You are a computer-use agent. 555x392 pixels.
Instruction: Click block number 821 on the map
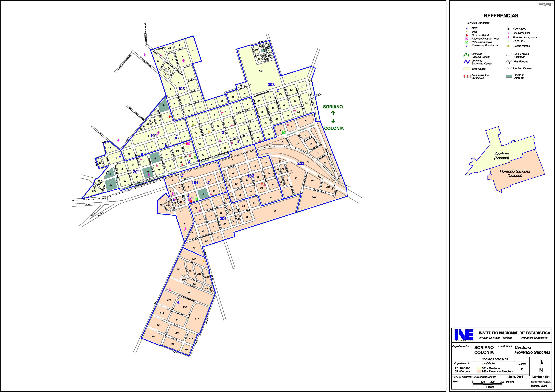[x=153, y=336]
